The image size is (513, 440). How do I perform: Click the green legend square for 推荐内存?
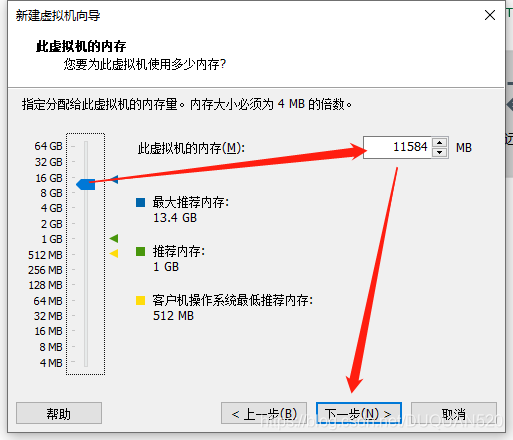pos(140,251)
